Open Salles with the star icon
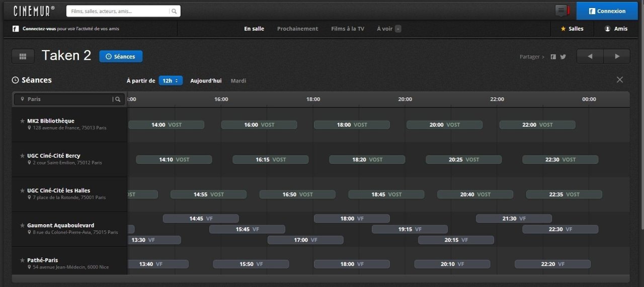Image resolution: width=644 pixels, height=287 pixels. tap(572, 29)
